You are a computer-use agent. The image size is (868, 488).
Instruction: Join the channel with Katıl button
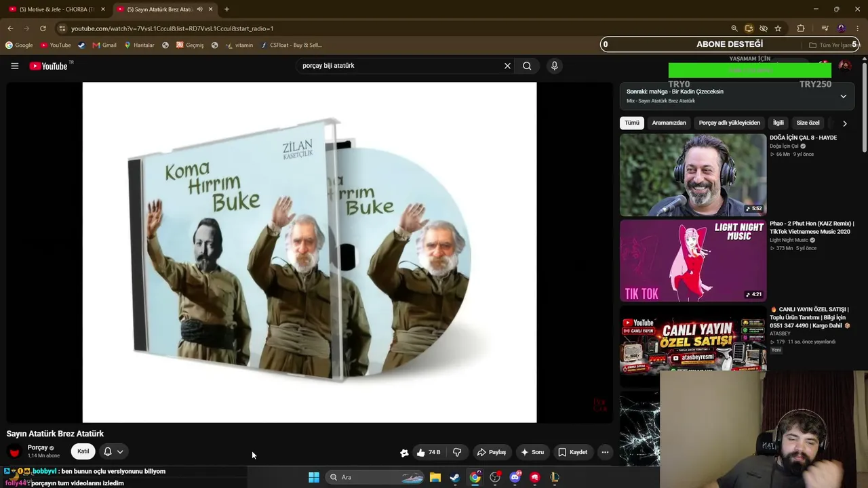tap(83, 451)
